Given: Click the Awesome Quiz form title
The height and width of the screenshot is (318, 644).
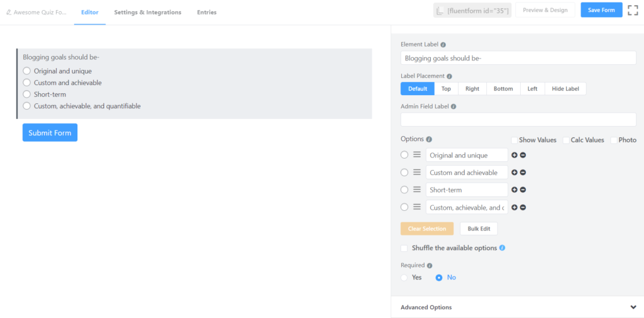Looking at the screenshot, I should click(x=40, y=13).
